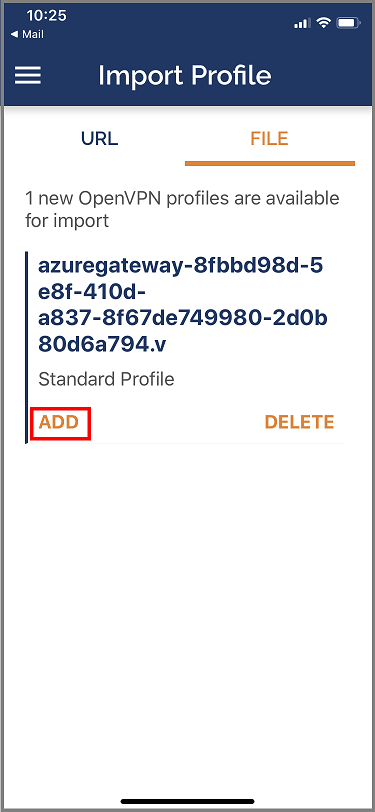Viewport: 375px width, 812px height.
Task: Select the FILE tab
Action: point(269,139)
